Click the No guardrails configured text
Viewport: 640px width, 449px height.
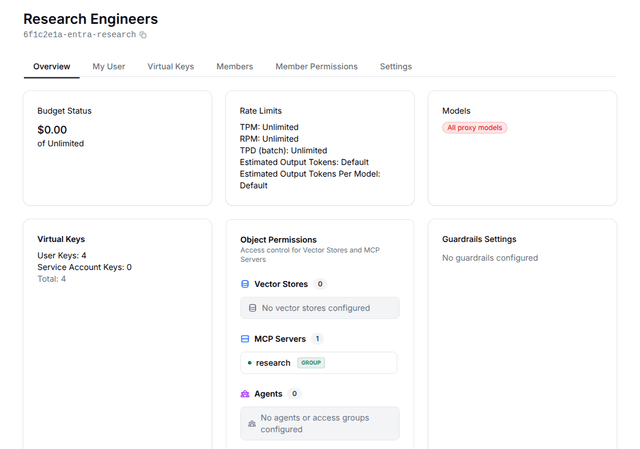point(490,258)
